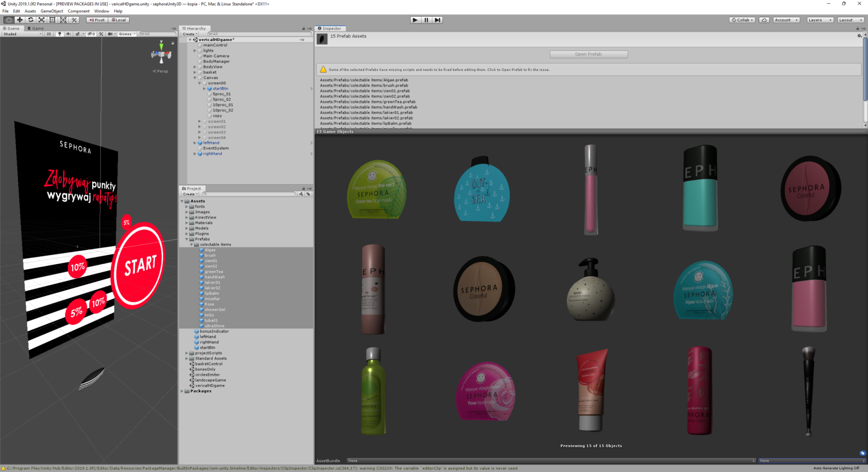Click the Project panel search field

[250, 194]
